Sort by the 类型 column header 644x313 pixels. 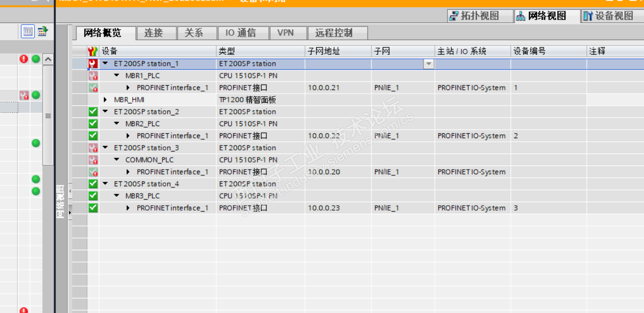coord(260,51)
